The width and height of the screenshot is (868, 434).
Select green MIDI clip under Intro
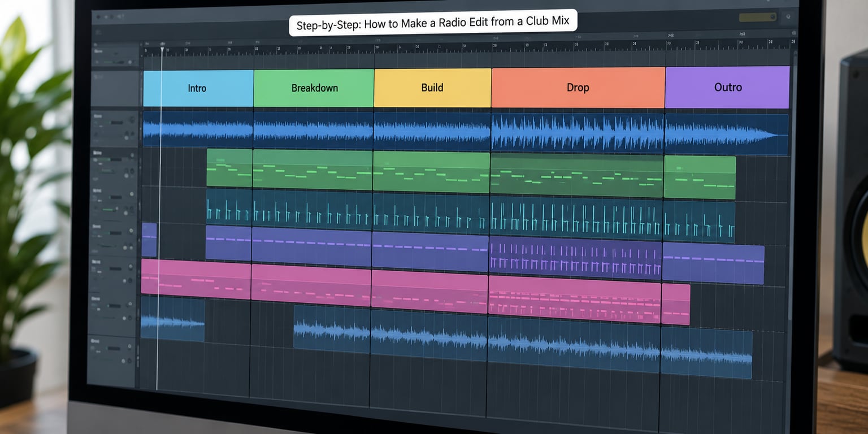click(229, 168)
